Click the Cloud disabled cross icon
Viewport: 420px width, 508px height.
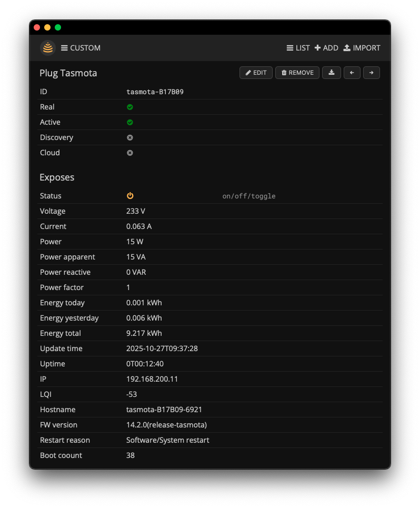pos(130,153)
